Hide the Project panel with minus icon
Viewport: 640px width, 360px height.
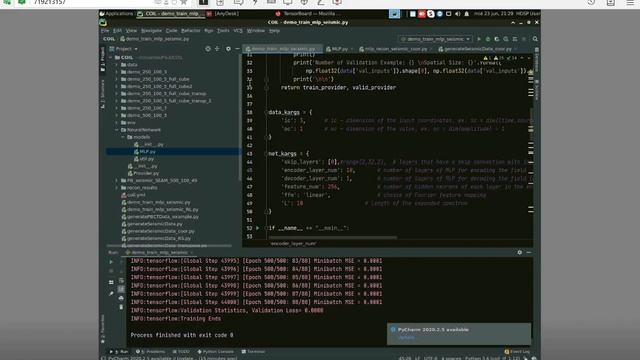point(237,49)
